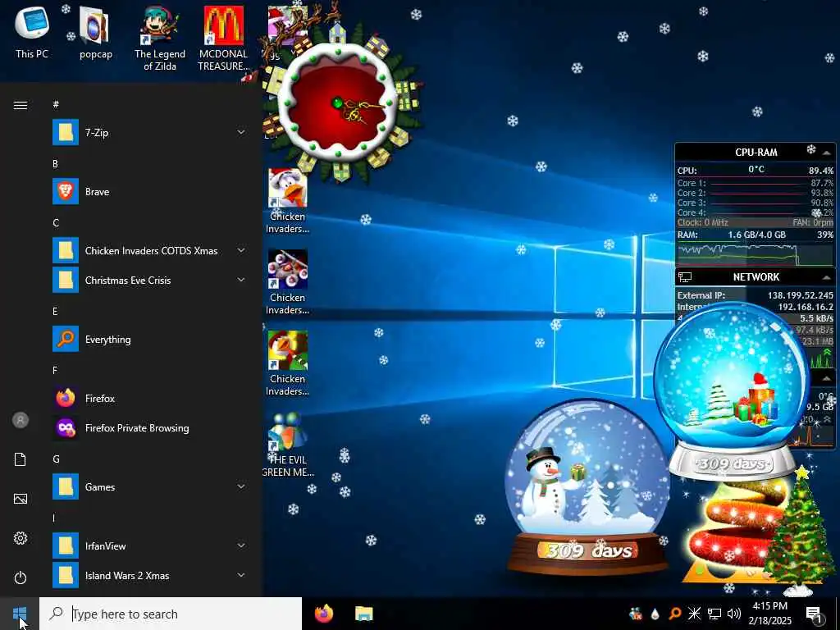Viewport: 840px width, 630px height.
Task: Open Documents from Start side rail
Action: [x=21, y=459]
